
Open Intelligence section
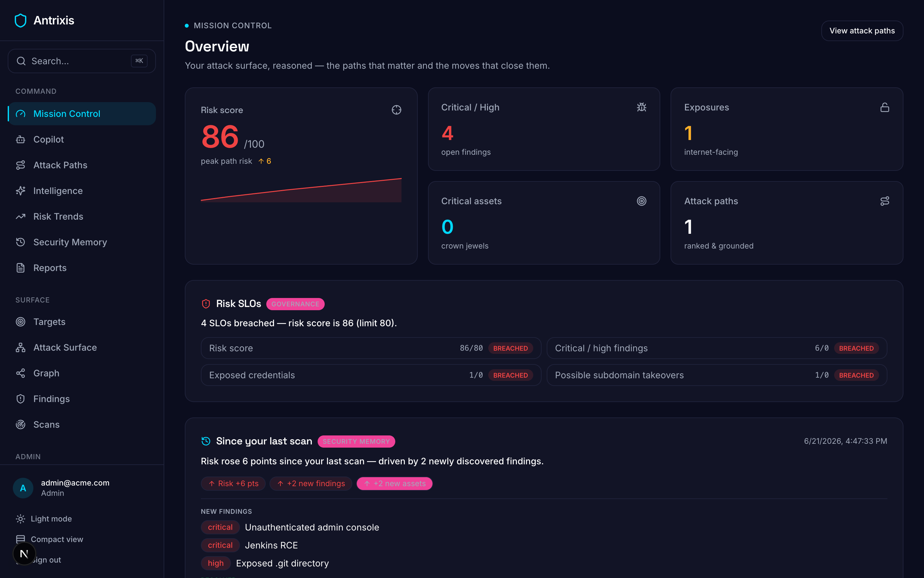(x=82, y=191)
